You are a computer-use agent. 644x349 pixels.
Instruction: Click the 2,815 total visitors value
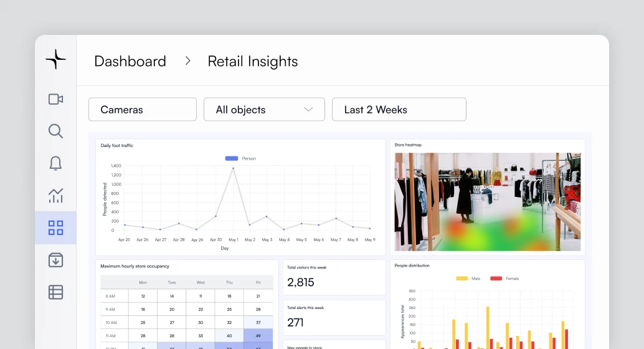point(301,282)
